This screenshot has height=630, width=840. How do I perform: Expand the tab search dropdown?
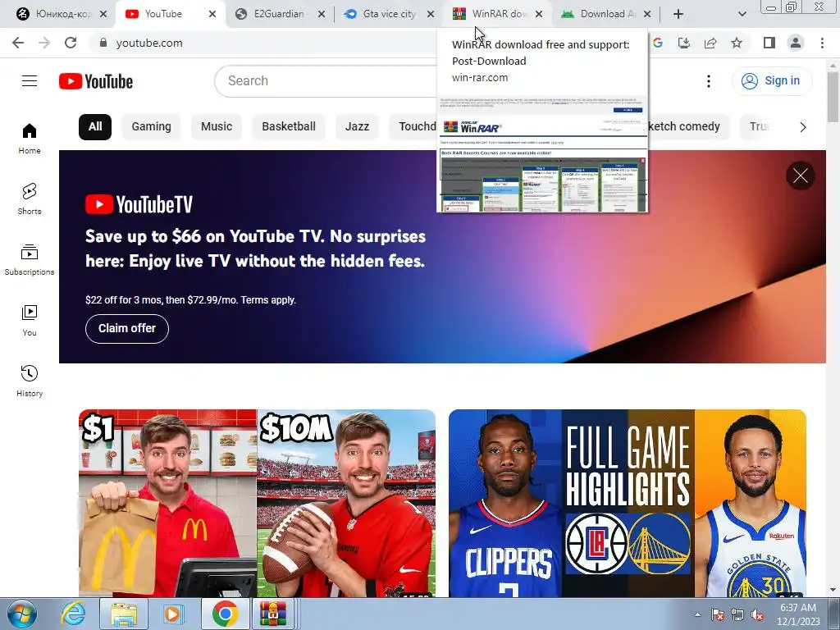point(742,14)
